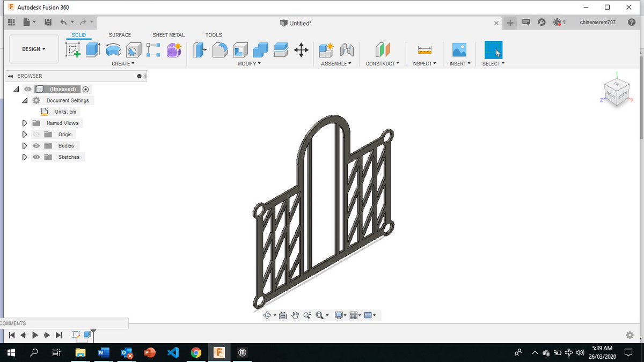Click the Undo arrow
The image size is (644, 362).
tap(63, 22)
